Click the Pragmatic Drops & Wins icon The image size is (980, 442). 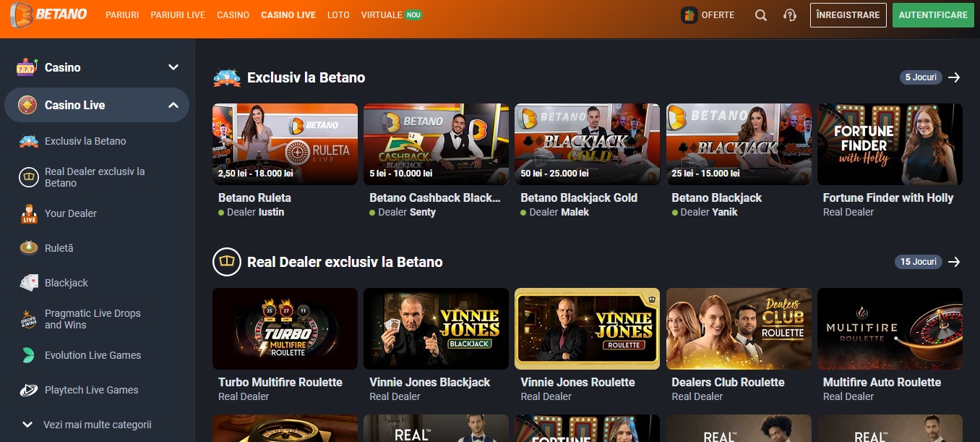29,319
